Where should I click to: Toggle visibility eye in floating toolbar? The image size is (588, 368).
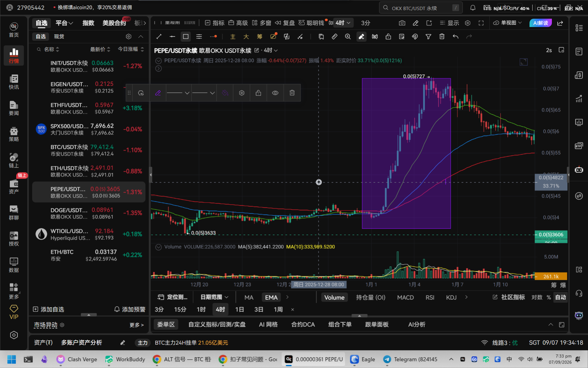[275, 93]
